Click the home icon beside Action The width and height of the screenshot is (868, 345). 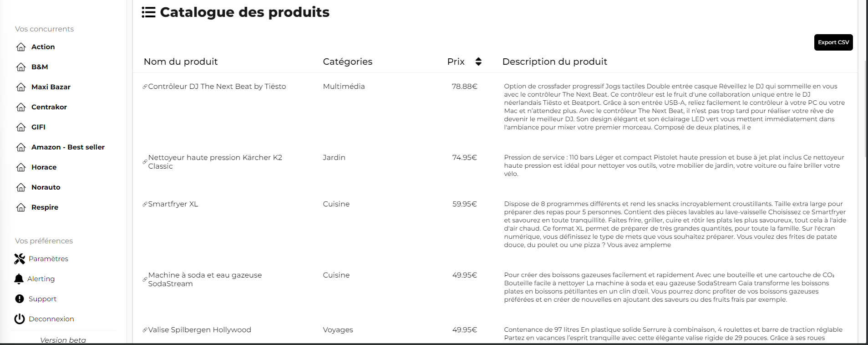tap(21, 47)
